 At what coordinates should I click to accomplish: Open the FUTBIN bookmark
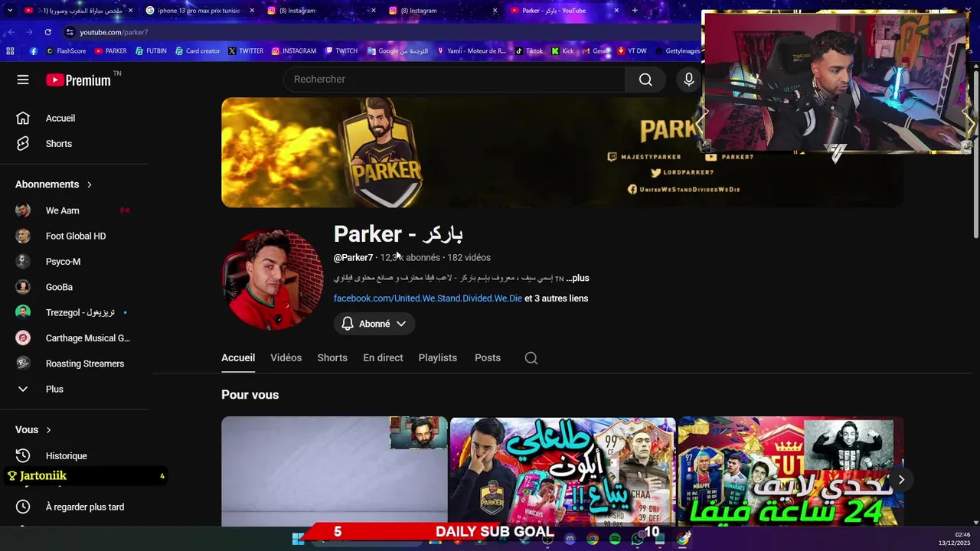[x=151, y=51]
